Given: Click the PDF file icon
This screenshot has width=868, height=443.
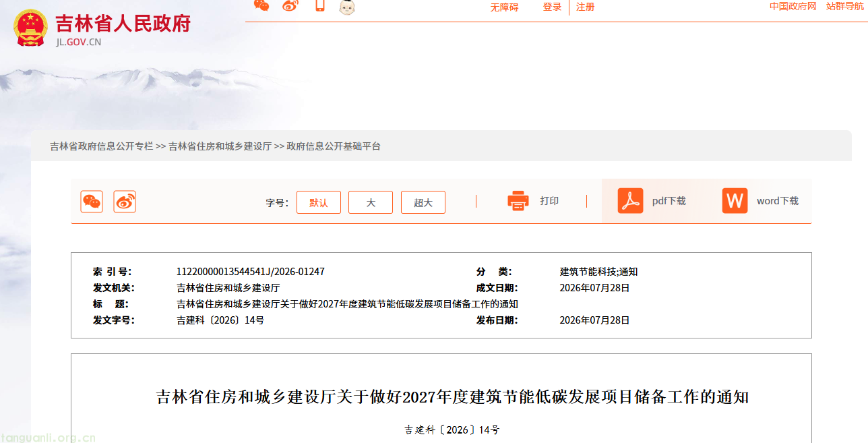Looking at the screenshot, I should pyautogui.click(x=631, y=201).
